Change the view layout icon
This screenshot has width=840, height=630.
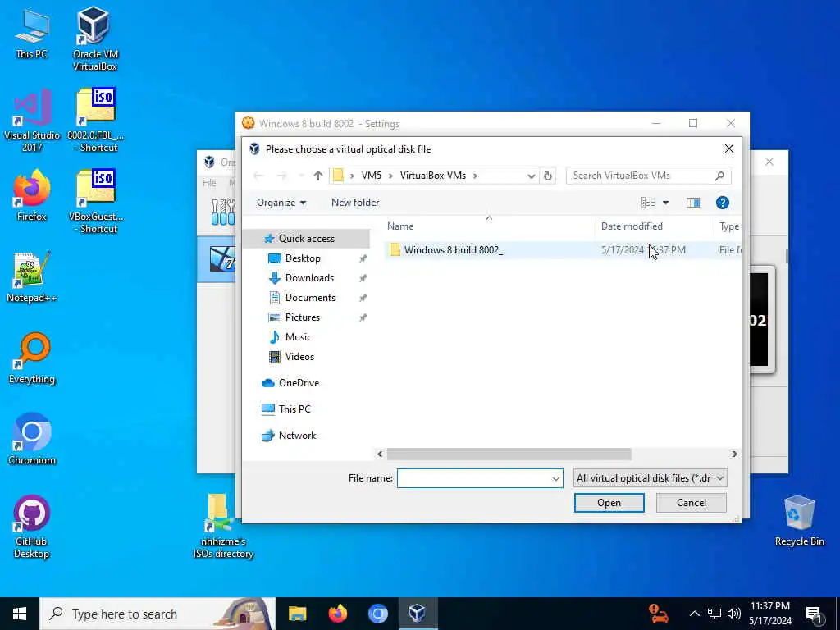pyautogui.click(x=648, y=203)
